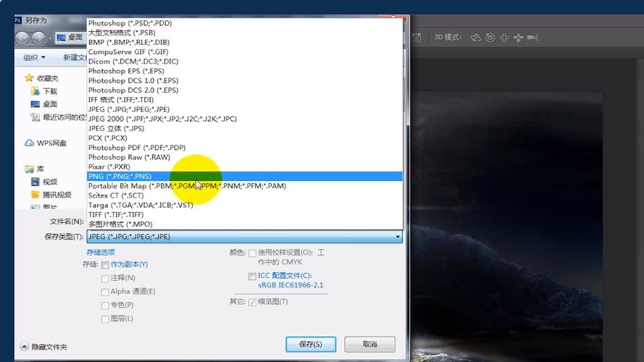
Task: Go back with the back arrow
Action: click(22, 38)
